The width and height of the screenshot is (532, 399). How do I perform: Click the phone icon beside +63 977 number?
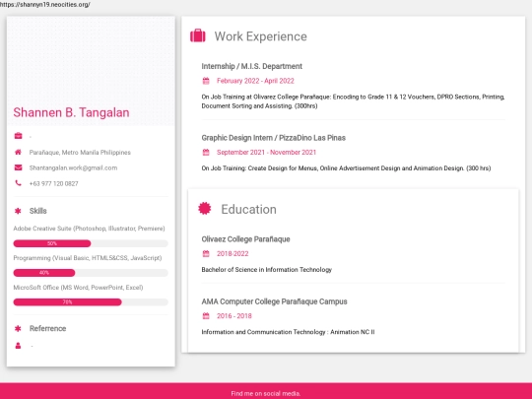click(18, 183)
